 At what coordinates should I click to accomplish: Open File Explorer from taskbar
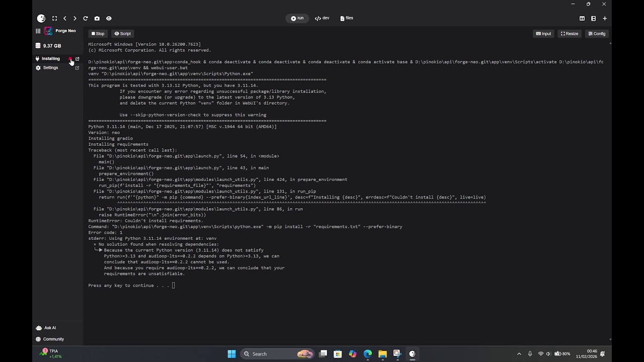(382, 354)
